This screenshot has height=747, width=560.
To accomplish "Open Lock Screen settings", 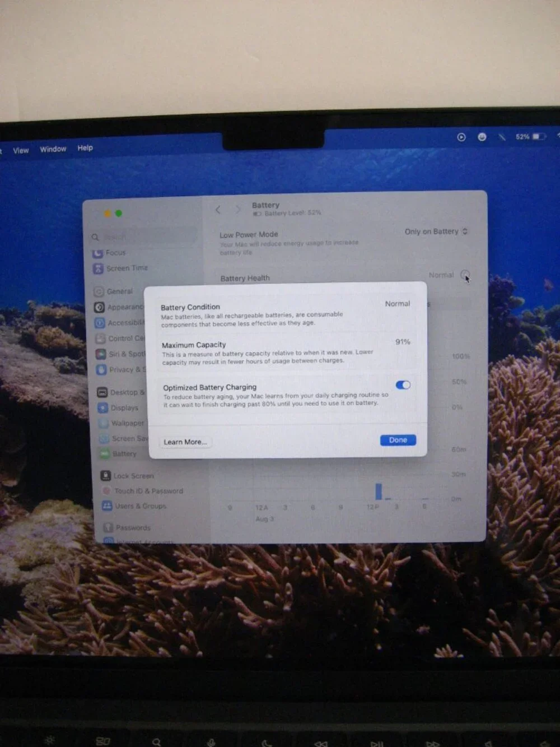I will [127, 476].
